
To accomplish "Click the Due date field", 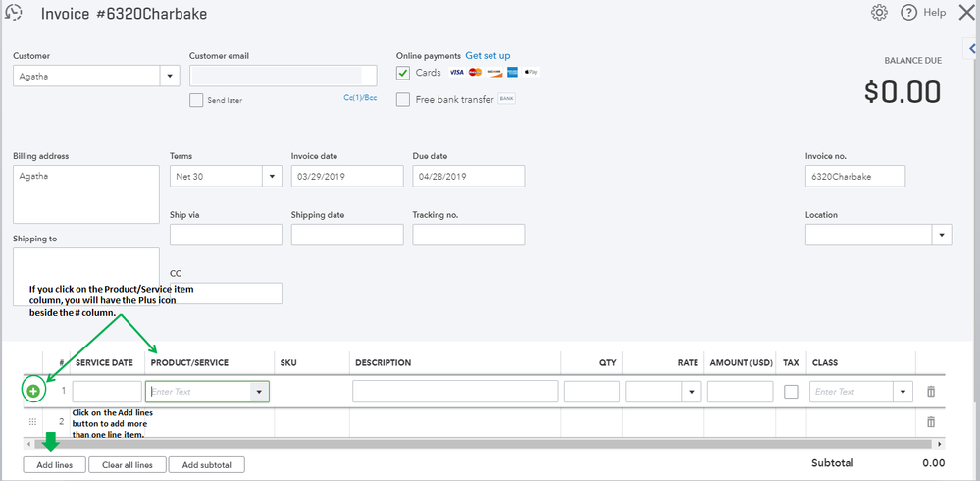I will coord(469,177).
